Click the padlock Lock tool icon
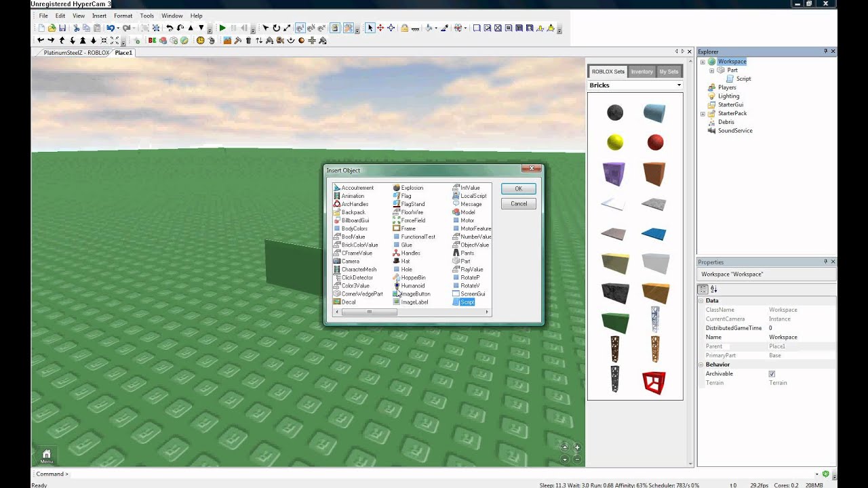This screenshot has height=488, width=868. point(404,28)
